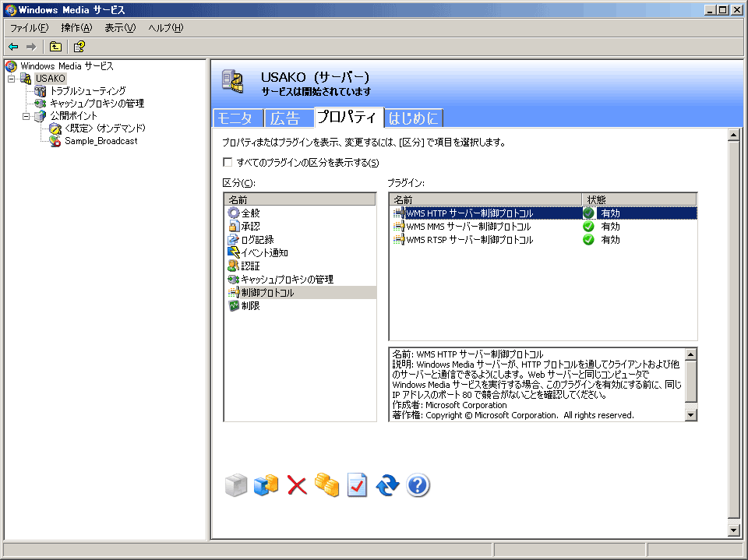748x560 pixels.
Task: Click the plugin properties checkmark page icon
Action: coord(357,485)
